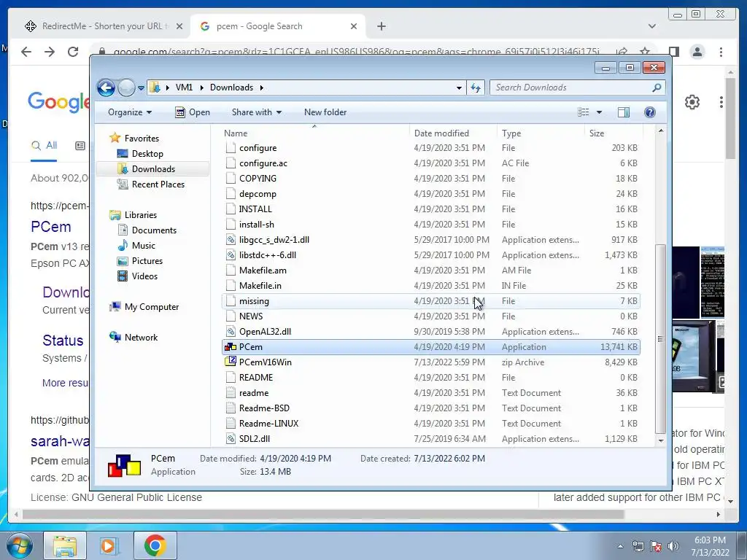Show hidden system tray icons arrow
The width and height of the screenshot is (747, 560).
click(x=620, y=546)
